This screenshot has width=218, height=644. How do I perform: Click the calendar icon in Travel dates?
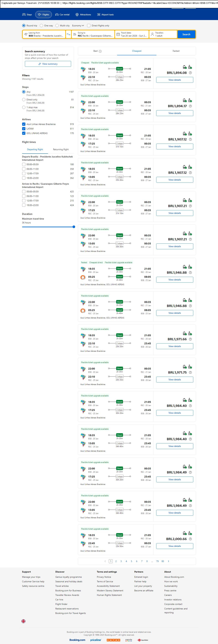(x=118, y=34)
